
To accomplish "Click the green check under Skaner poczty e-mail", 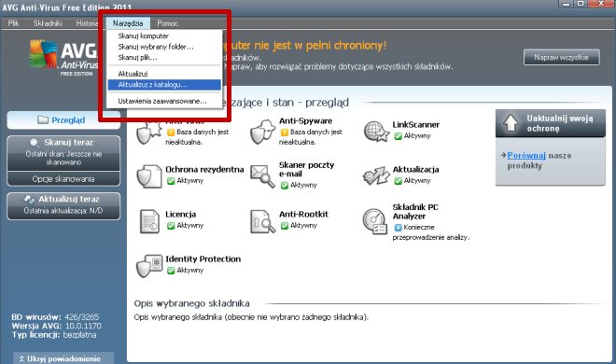I will (x=285, y=186).
